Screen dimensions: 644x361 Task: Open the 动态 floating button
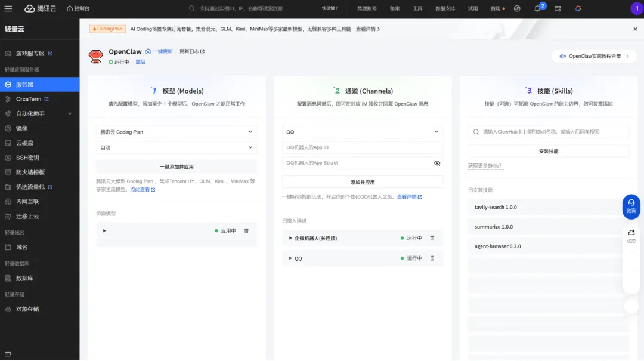[x=631, y=236]
